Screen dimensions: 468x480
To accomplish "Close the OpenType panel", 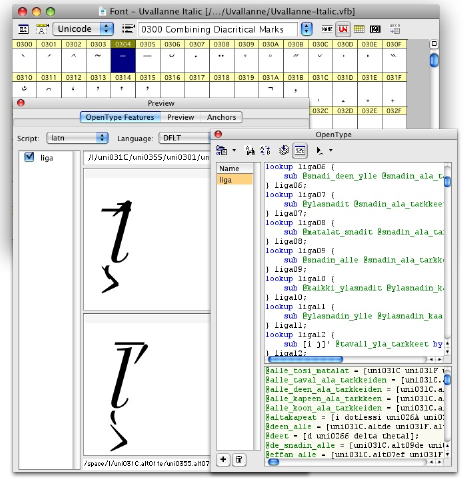I will (x=218, y=134).
